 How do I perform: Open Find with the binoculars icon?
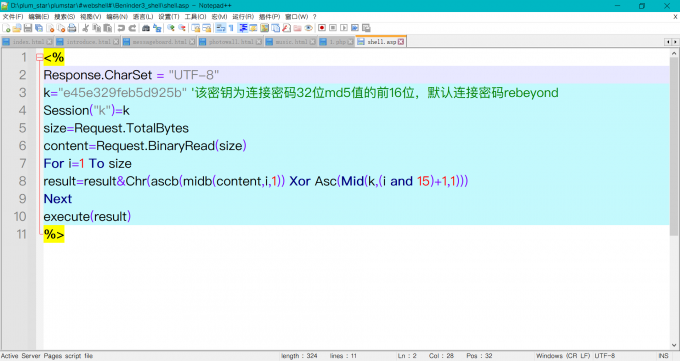coord(146,28)
